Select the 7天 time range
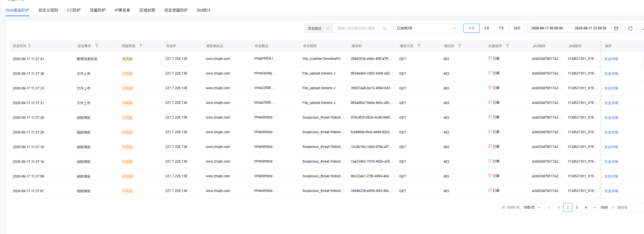The height and width of the screenshot is (234, 644). tap(501, 28)
